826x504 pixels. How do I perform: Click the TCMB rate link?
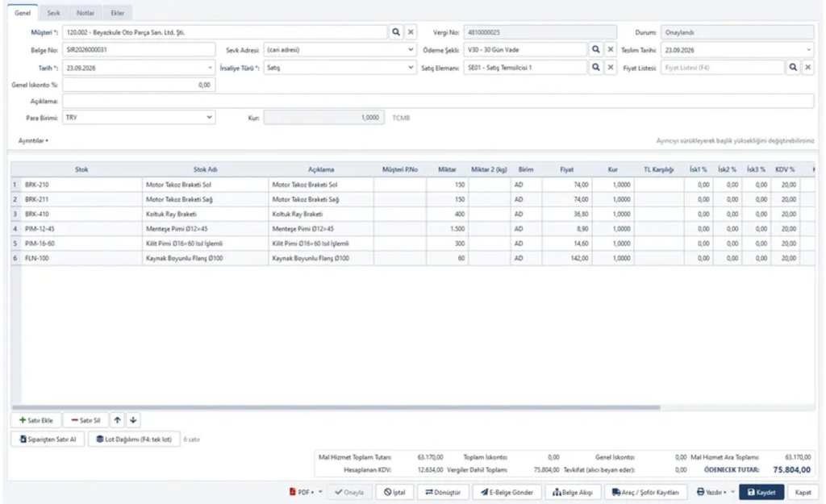tap(401, 118)
